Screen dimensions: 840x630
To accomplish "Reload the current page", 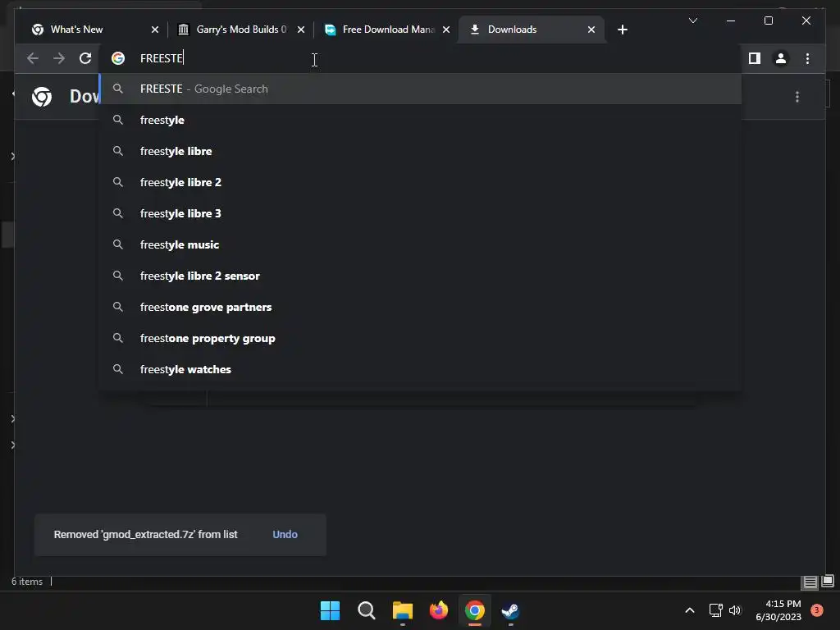I will (x=85, y=58).
